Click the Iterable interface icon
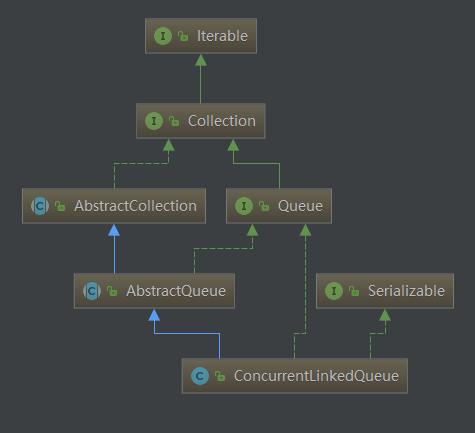475x433 pixels. click(163, 36)
